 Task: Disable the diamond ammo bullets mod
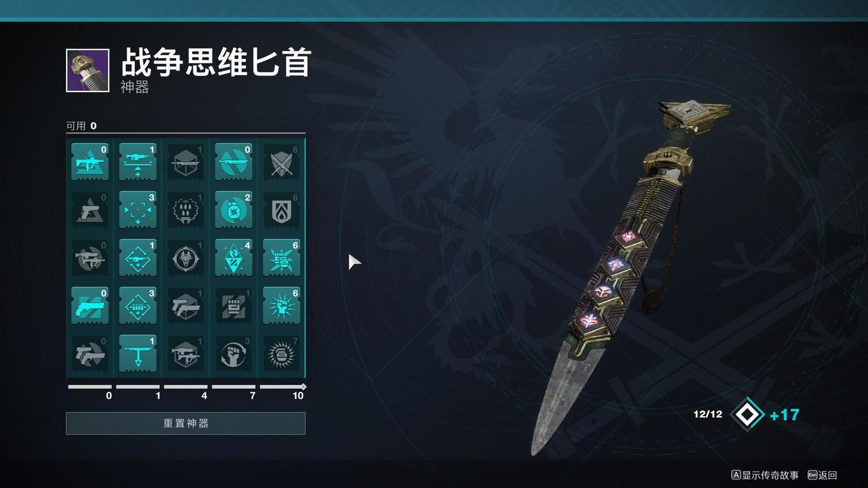[138, 306]
